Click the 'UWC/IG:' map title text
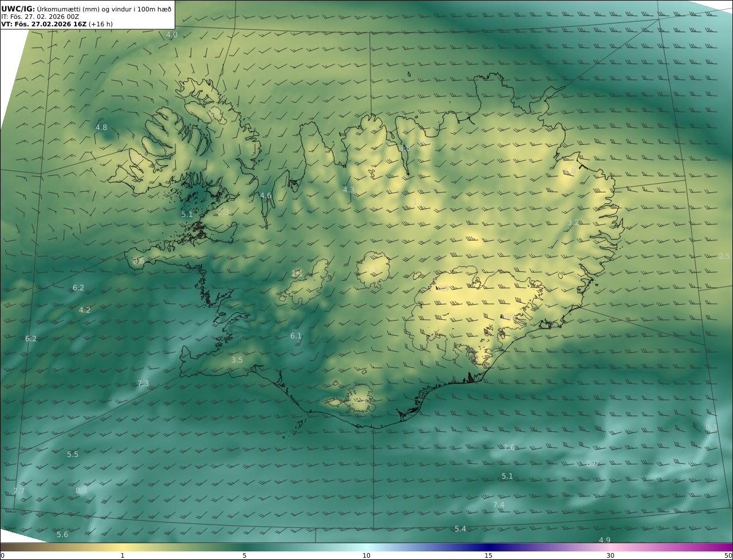Screen dimensions: 733x560 point(18,9)
